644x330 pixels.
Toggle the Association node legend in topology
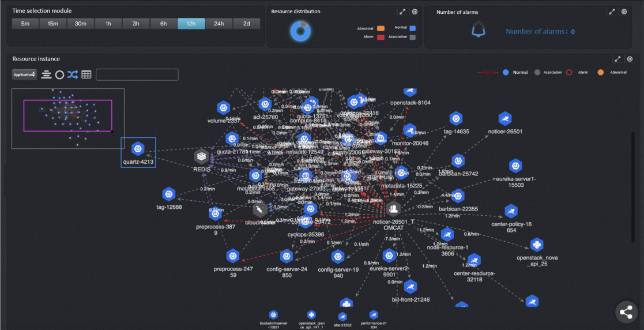pos(537,72)
